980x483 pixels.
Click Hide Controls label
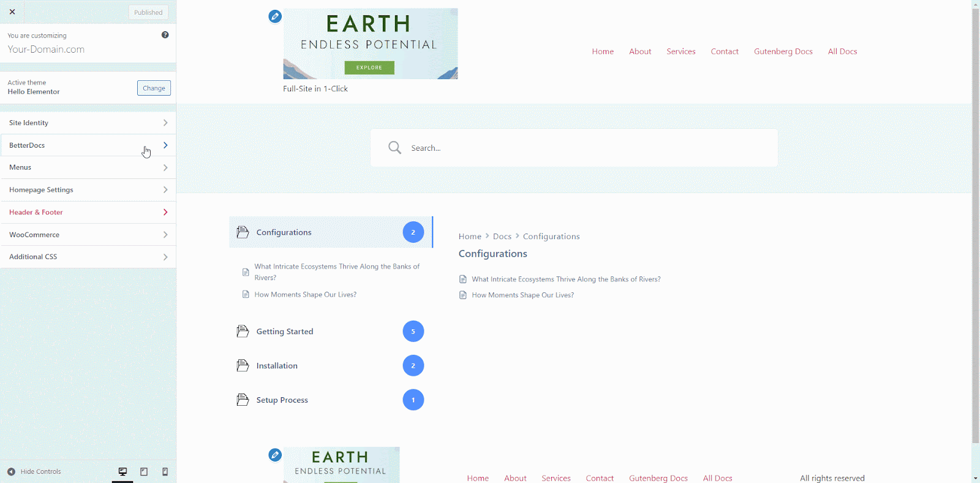coord(41,471)
